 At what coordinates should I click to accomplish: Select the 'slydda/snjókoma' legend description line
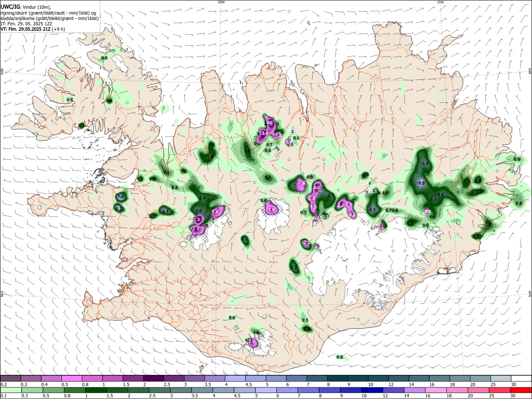tap(49, 18)
